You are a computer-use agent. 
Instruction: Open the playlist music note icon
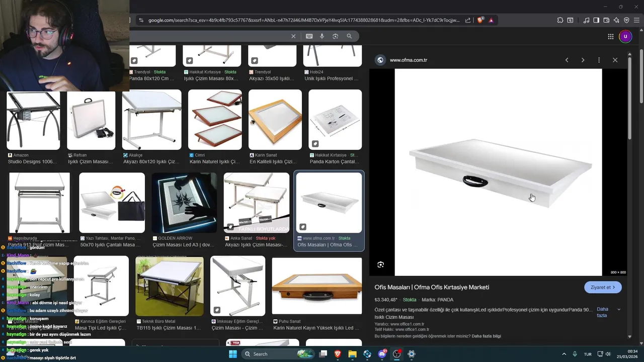coord(586,20)
